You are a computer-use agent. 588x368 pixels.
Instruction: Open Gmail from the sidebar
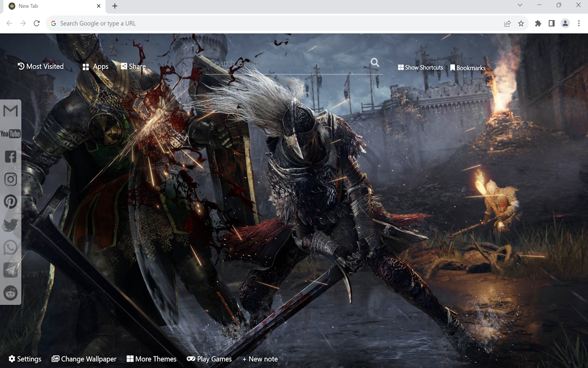click(x=10, y=110)
